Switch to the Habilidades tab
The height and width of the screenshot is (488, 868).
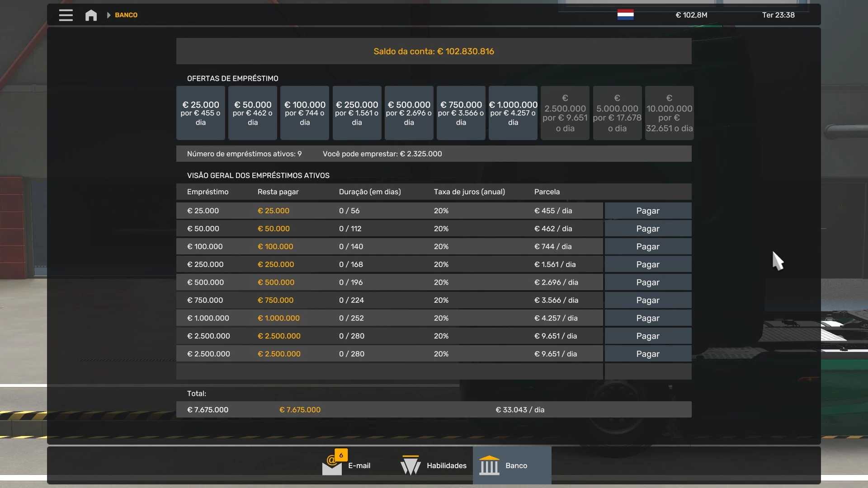click(446, 465)
